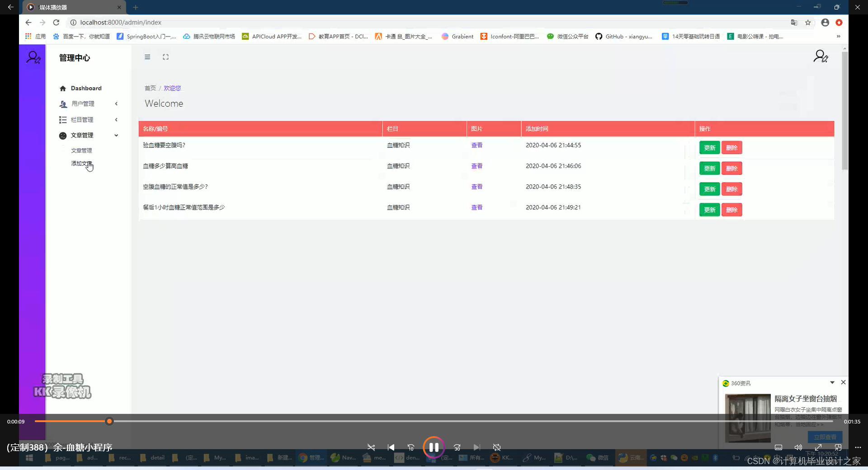Toggle subtitles/captions icon in player

pos(778,447)
